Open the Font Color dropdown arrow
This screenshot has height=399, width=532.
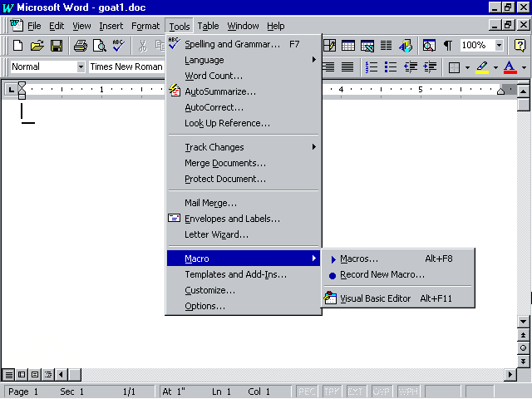(x=525, y=67)
